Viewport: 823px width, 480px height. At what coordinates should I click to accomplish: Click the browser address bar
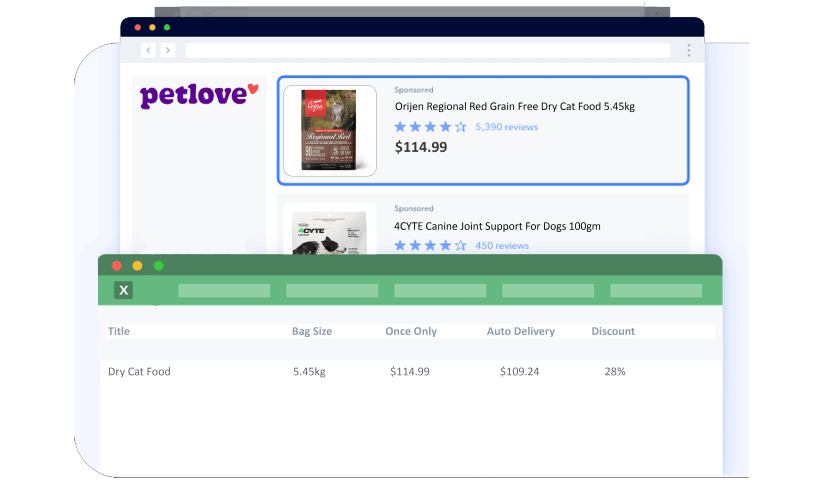[x=428, y=50]
